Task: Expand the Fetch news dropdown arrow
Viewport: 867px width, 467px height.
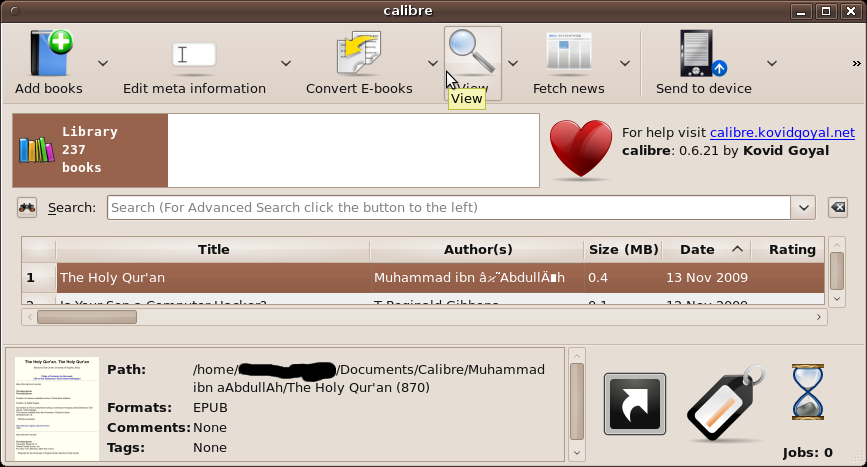Action: tap(625, 64)
